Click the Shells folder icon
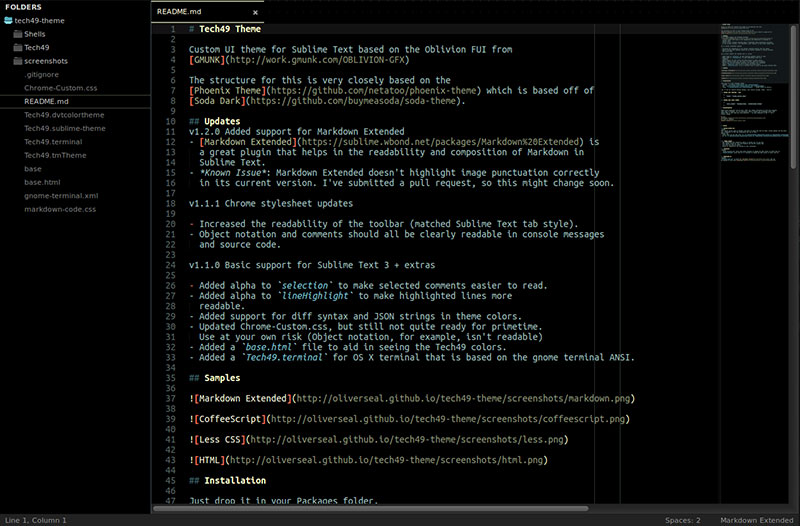Screen dimensions: 800x526 [x=18, y=34]
